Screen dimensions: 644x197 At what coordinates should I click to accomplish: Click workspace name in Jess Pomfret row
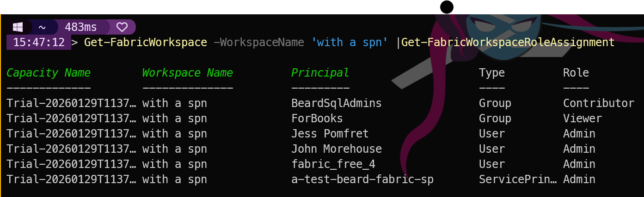(x=175, y=134)
